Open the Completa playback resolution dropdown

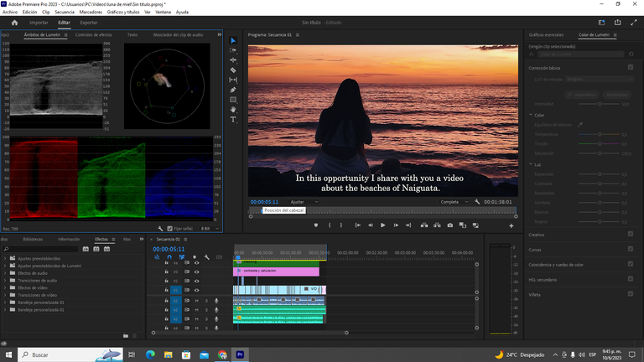click(x=454, y=202)
